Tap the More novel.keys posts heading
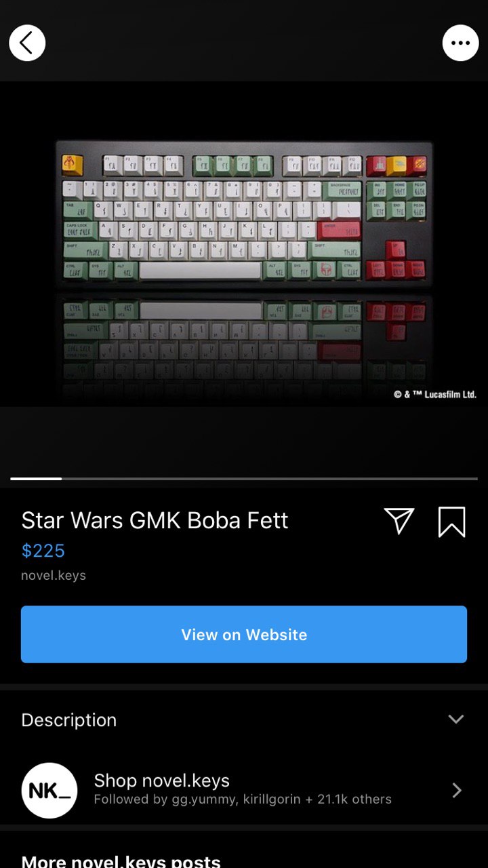The height and width of the screenshot is (868, 488). click(x=121, y=861)
